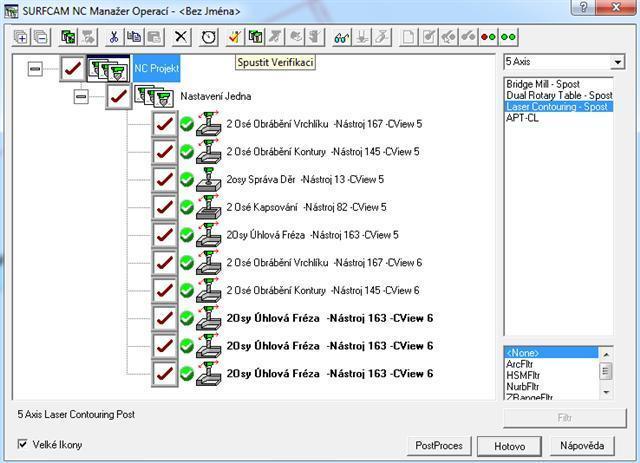Click filter list scroll down arrow

pos(606,392)
